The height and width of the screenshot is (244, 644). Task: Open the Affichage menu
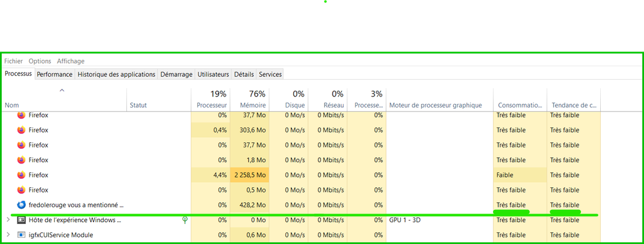(71, 61)
